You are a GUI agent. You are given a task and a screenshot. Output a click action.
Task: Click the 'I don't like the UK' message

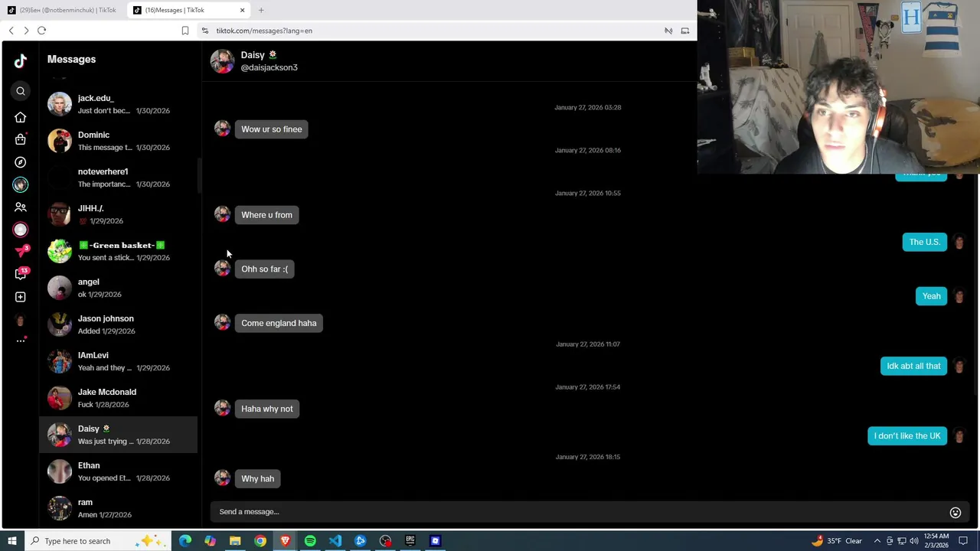[907, 436]
